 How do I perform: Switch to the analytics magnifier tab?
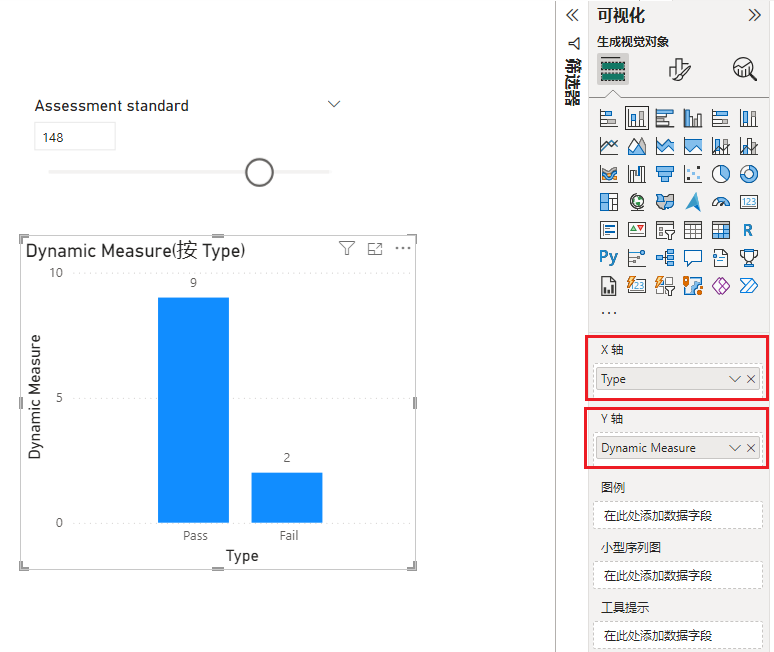[x=745, y=69]
